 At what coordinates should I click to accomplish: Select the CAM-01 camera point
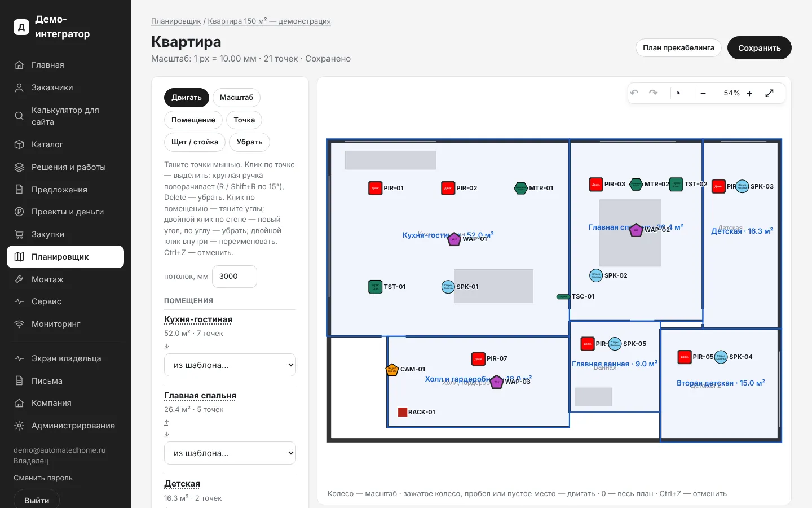pos(392,370)
